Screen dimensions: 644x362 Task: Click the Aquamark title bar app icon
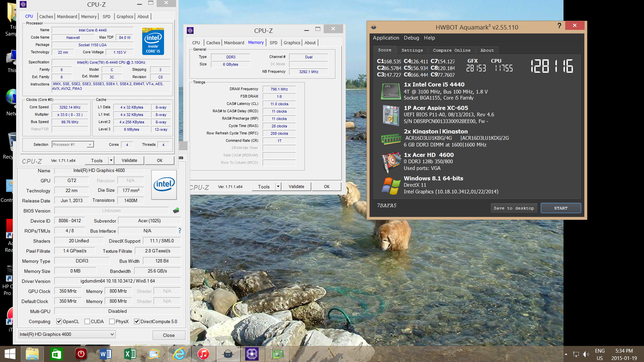[374, 27]
